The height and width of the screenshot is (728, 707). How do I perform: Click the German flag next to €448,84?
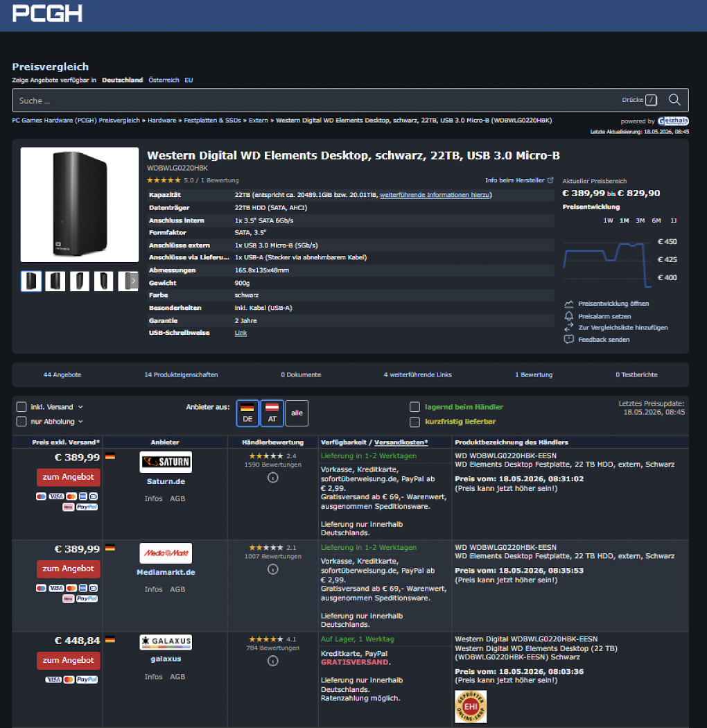[110, 640]
